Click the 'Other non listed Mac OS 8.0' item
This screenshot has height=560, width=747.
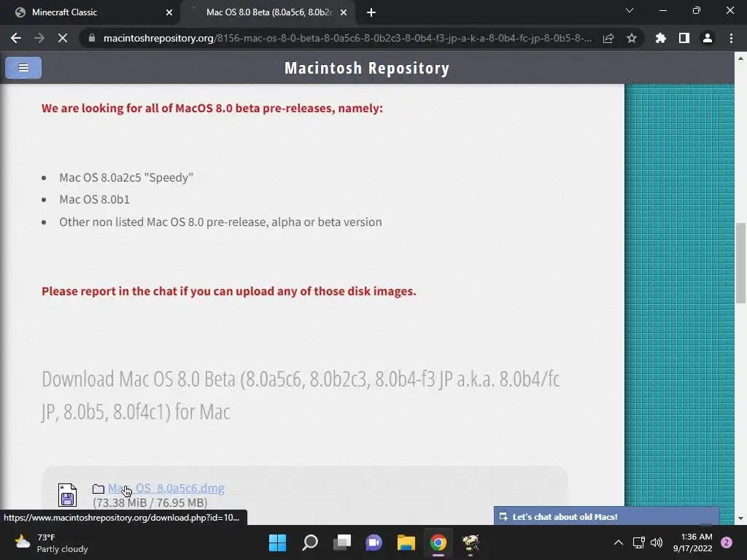(x=220, y=222)
